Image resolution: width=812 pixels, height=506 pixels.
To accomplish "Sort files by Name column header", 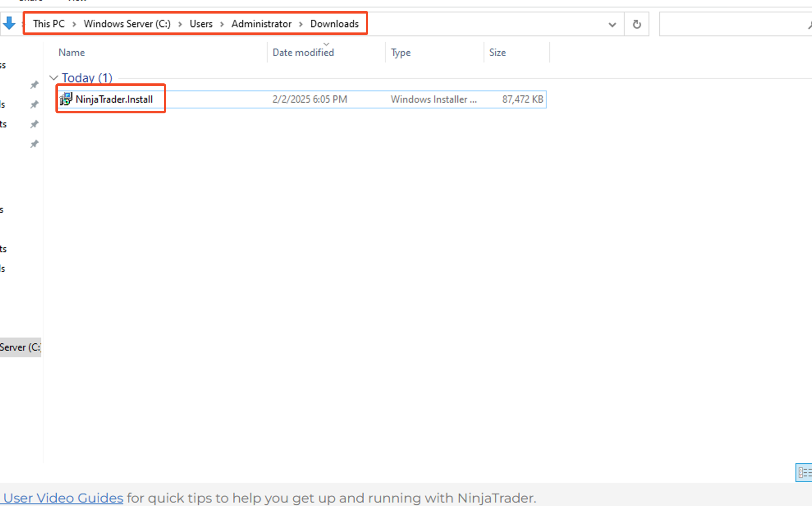I will click(x=71, y=53).
